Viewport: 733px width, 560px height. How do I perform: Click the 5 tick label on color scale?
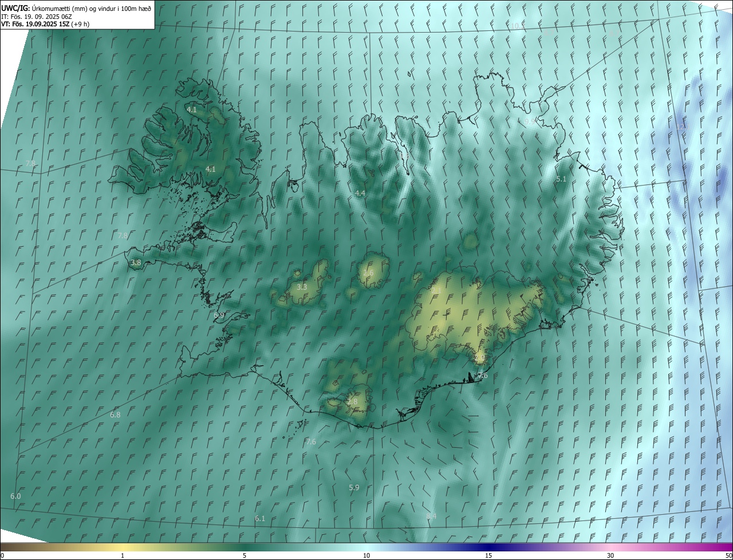(245, 555)
